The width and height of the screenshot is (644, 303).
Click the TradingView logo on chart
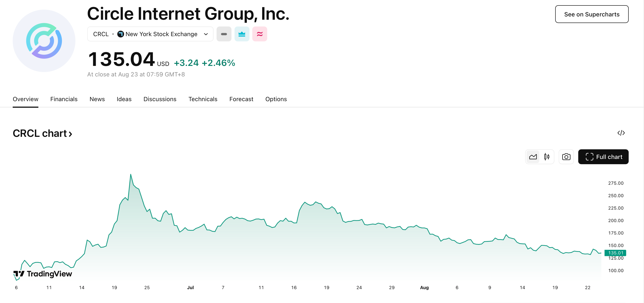[x=43, y=274]
